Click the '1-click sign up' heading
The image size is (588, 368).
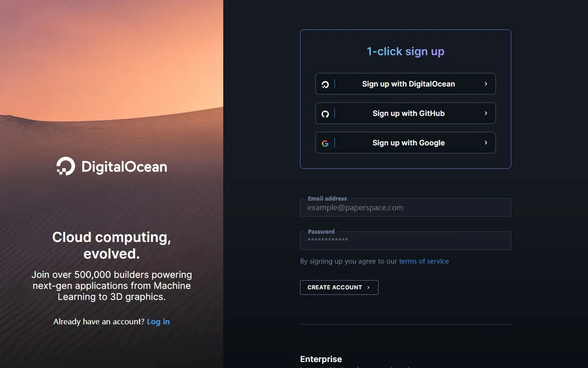click(x=405, y=52)
